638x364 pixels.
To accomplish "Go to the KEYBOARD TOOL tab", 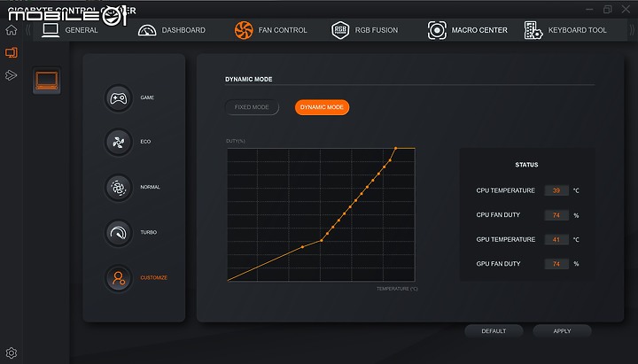I will pyautogui.click(x=578, y=30).
